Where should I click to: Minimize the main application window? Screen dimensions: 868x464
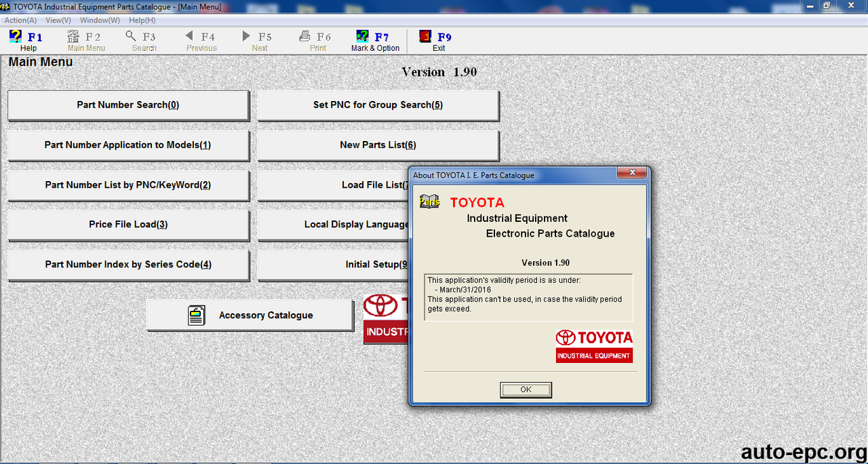(810, 5)
